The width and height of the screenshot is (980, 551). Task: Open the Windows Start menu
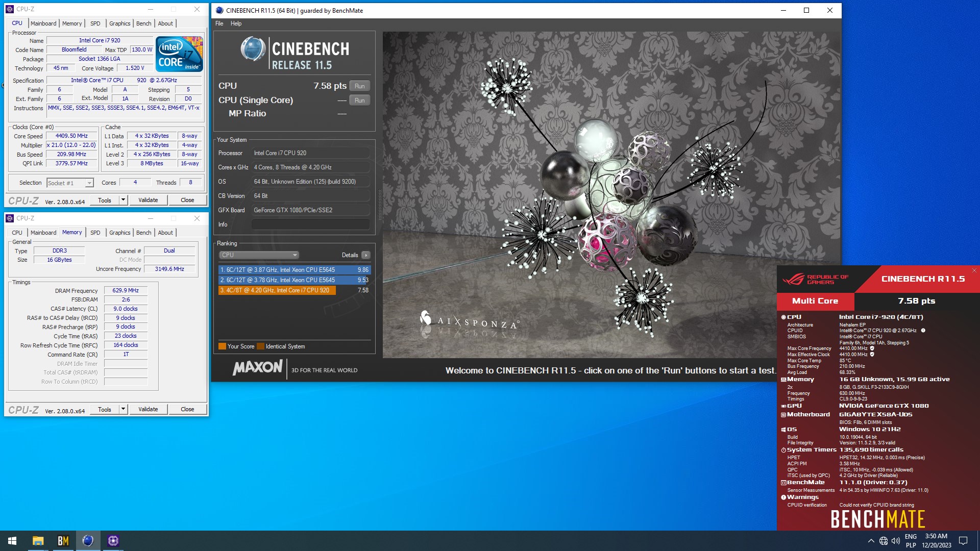[12, 541]
